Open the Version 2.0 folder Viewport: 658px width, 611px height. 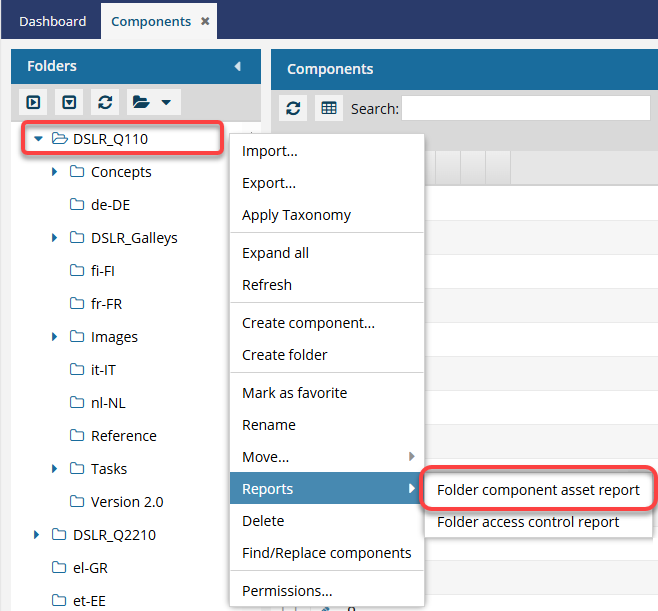(126, 502)
